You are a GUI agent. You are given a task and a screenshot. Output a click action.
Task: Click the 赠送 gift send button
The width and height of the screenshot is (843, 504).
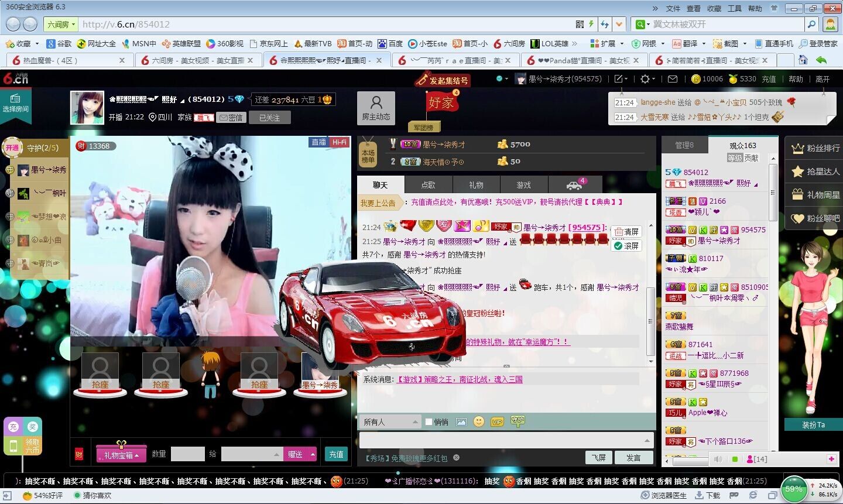click(x=296, y=454)
